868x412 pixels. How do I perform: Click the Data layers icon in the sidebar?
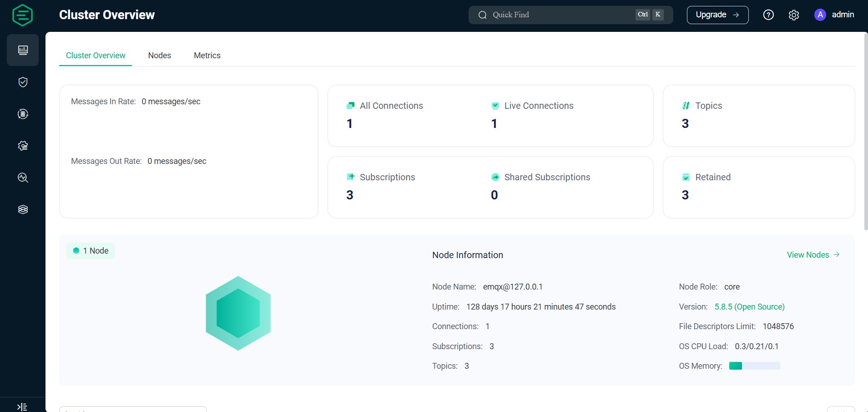(x=22, y=209)
